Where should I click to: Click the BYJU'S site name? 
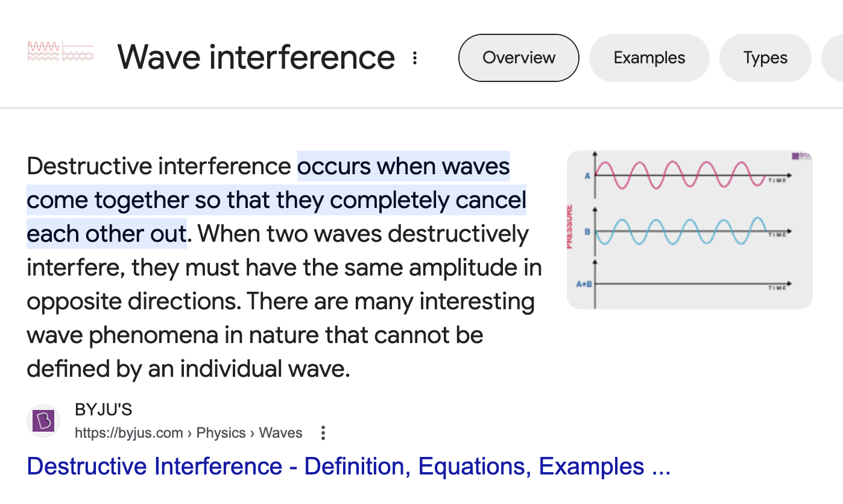103,410
